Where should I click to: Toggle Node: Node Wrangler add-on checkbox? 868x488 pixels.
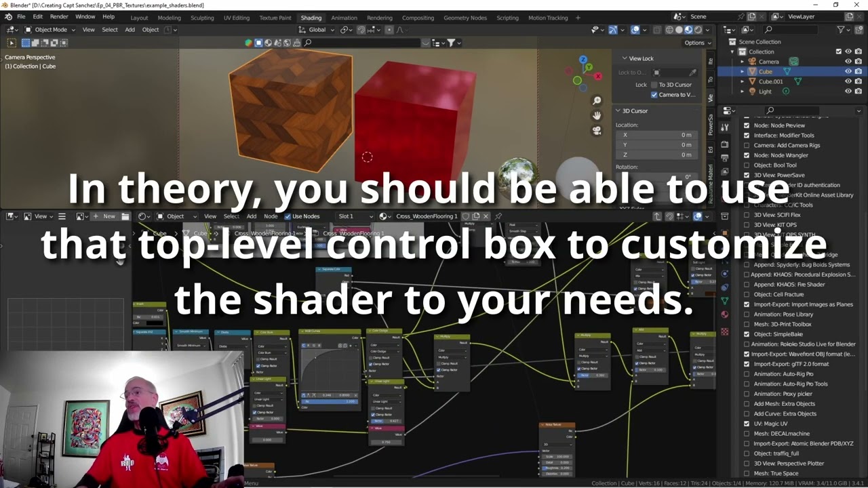(747, 155)
